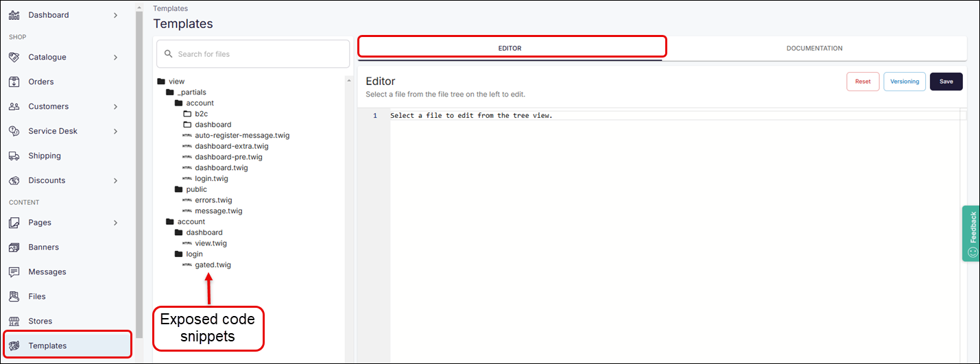Click the Stores shop icon
The height and width of the screenshot is (364, 980).
[x=14, y=321]
